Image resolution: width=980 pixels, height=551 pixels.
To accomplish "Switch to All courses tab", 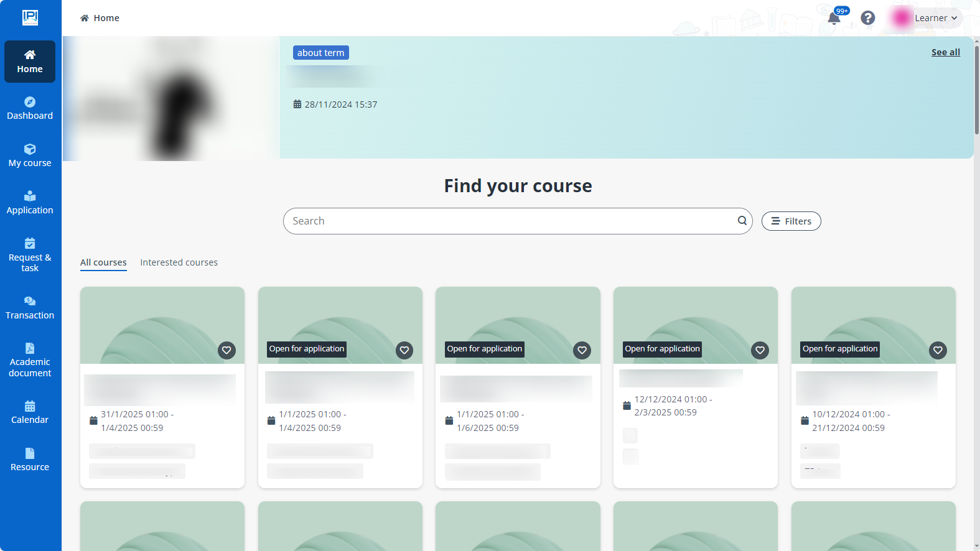I will (x=103, y=262).
